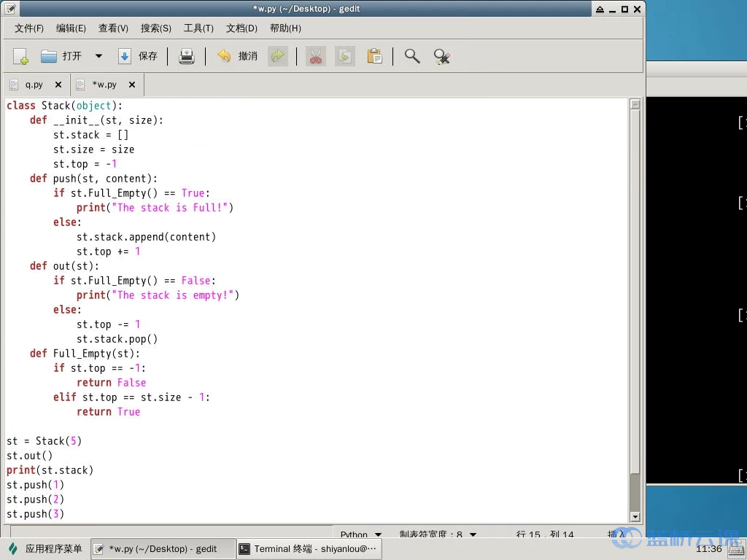Open the tab width (制表符宽度) dropdown
This screenshot has width=747, height=560.
pyautogui.click(x=438, y=534)
